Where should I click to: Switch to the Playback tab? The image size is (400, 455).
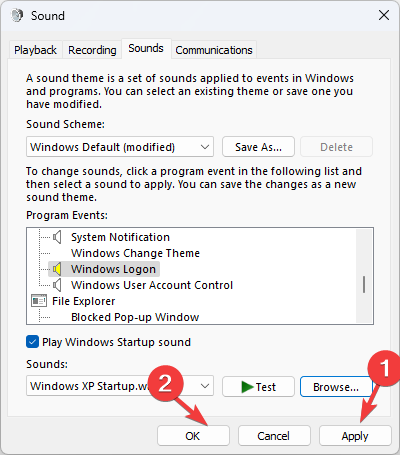(35, 50)
